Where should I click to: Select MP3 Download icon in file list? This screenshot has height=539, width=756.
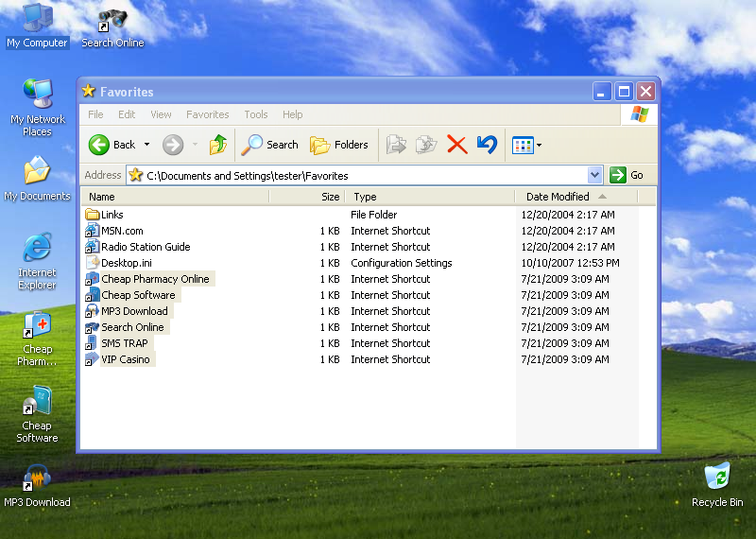(92, 311)
